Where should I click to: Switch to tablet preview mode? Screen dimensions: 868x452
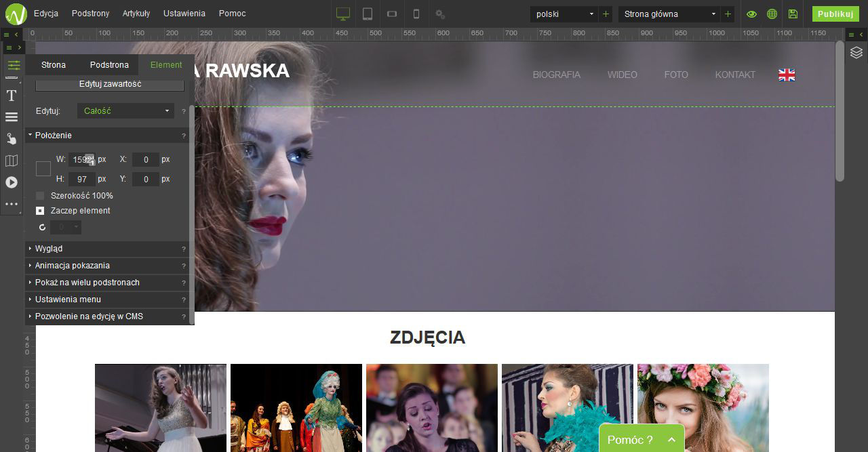pos(367,13)
